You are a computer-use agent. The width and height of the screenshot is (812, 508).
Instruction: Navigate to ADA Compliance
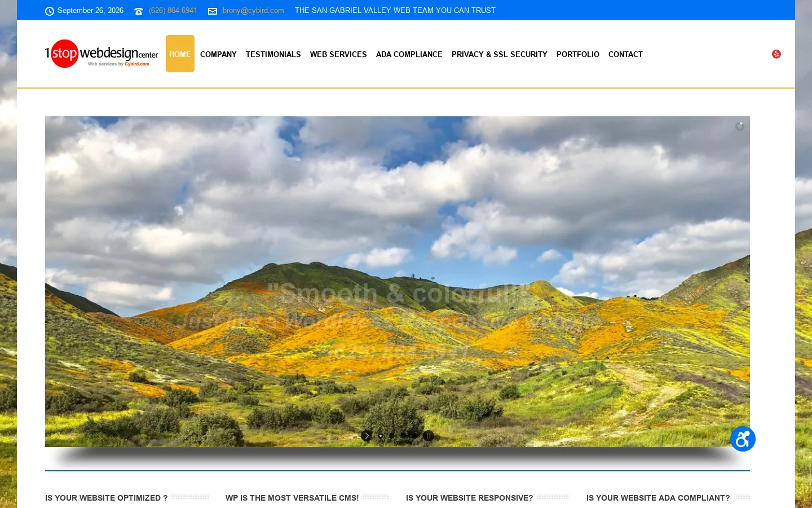[x=409, y=54]
